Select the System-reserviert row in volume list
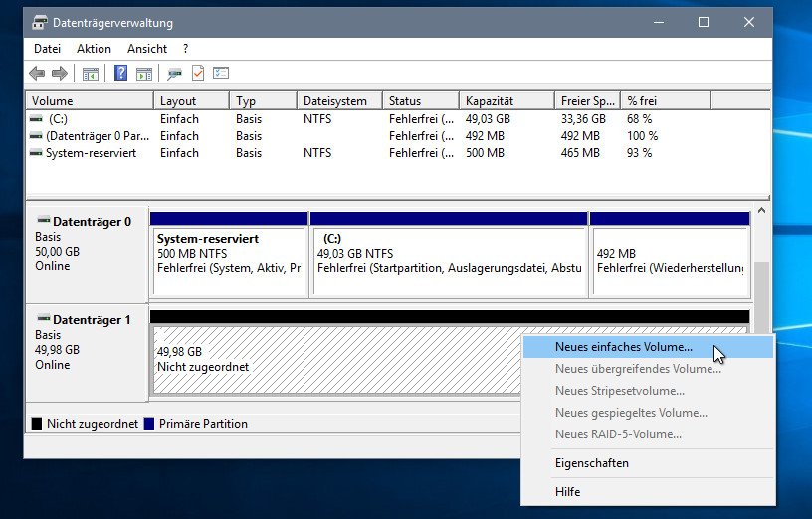Image resolution: width=812 pixels, height=519 pixels. click(398, 153)
